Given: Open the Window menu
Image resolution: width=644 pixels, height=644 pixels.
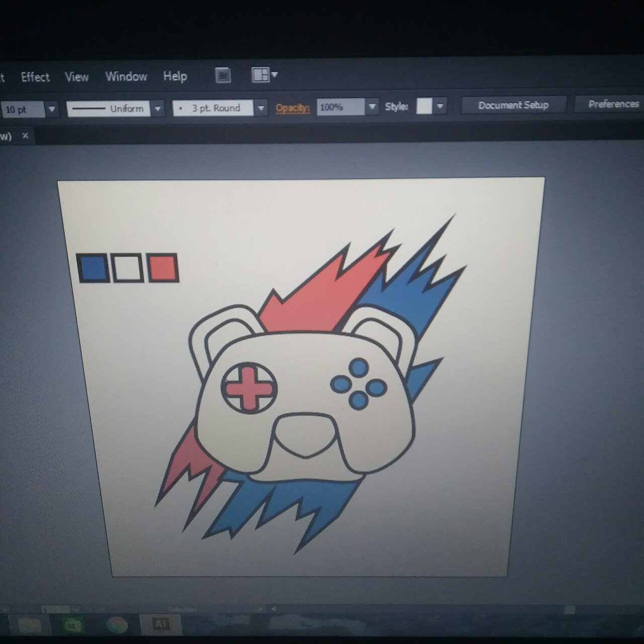Looking at the screenshot, I should [126, 76].
